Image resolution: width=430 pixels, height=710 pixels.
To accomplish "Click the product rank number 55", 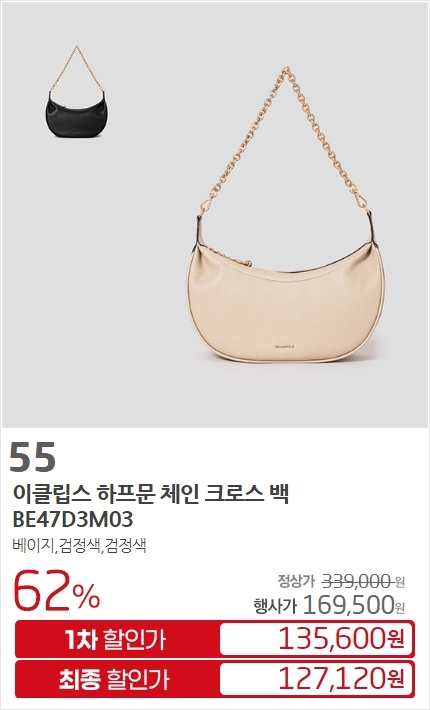I will pos(32,456).
